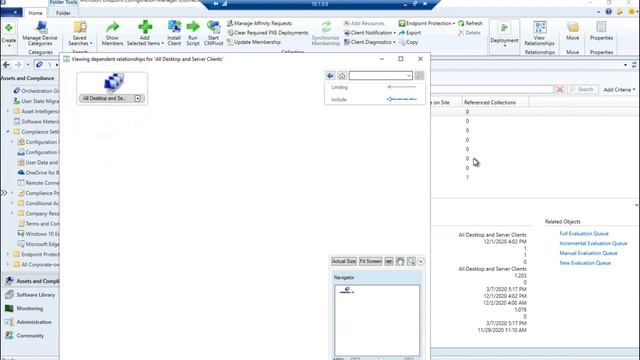Select the hand pan tool icon

coord(400,261)
